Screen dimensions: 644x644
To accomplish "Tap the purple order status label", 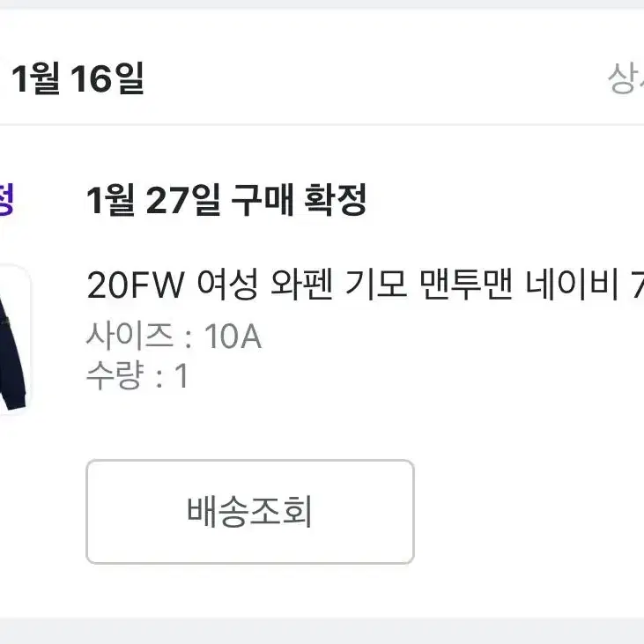I will [7, 199].
